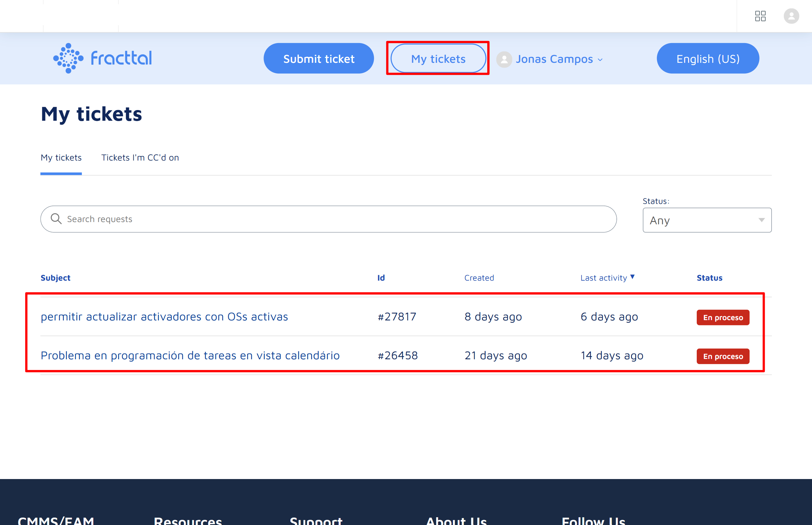Click the 14 days ago activity value
Image resolution: width=812 pixels, height=525 pixels.
[612, 356]
